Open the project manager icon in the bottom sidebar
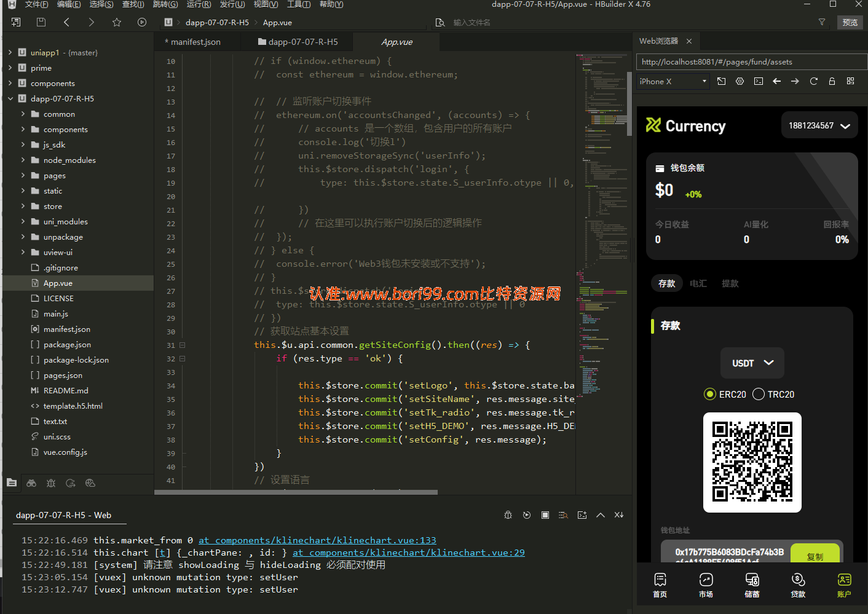Viewport: 868px width, 614px height. click(12, 483)
